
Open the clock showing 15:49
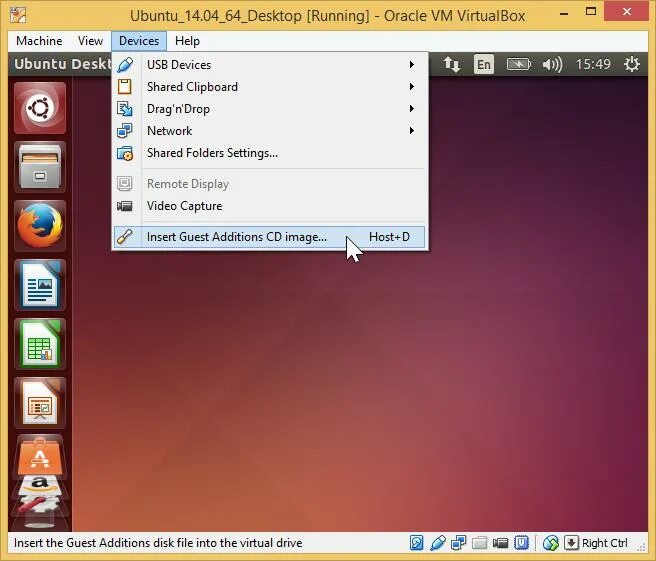tap(593, 64)
